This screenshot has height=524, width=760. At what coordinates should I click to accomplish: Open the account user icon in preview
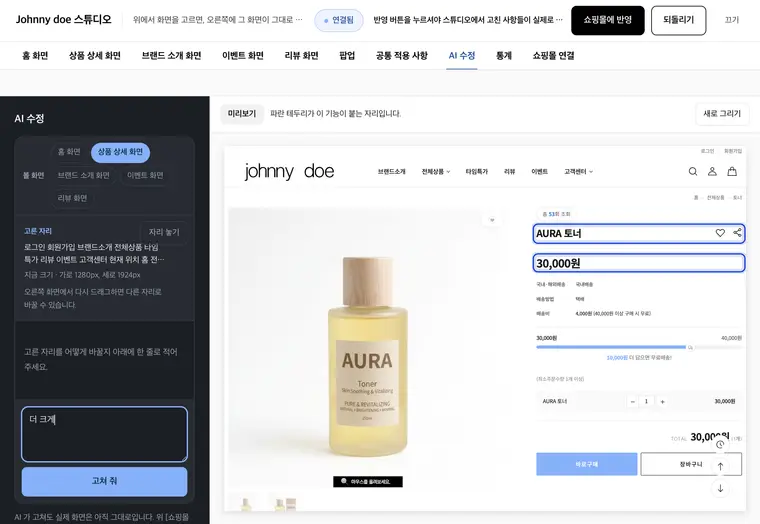point(712,171)
